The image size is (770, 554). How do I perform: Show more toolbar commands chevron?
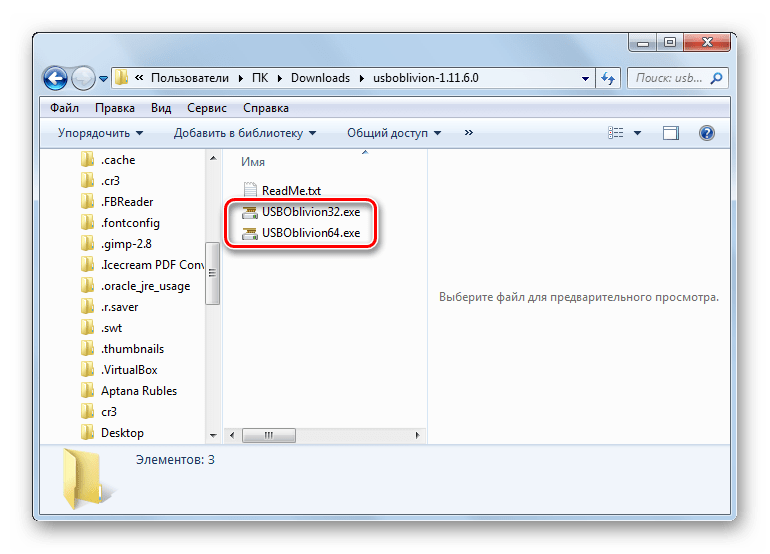(x=468, y=133)
